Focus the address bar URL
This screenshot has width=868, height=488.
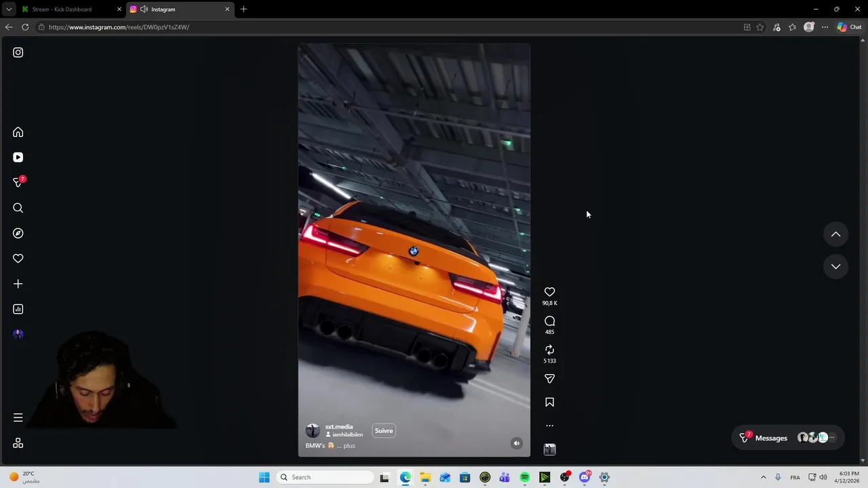click(119, 27)
